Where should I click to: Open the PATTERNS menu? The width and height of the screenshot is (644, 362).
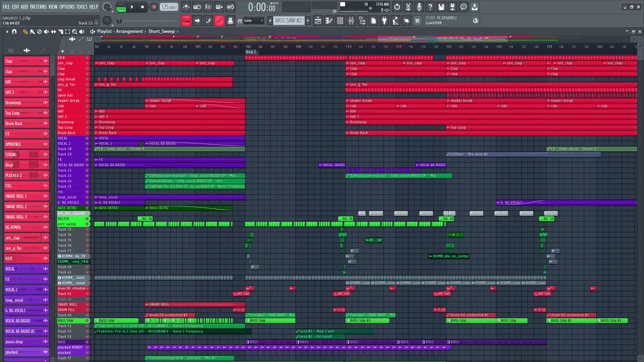tap(38, 7)
